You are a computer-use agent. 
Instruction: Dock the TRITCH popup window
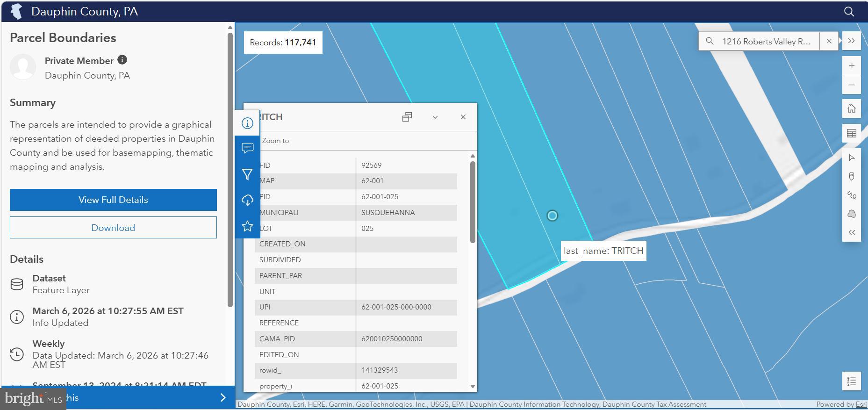click(x=407, y=117)
